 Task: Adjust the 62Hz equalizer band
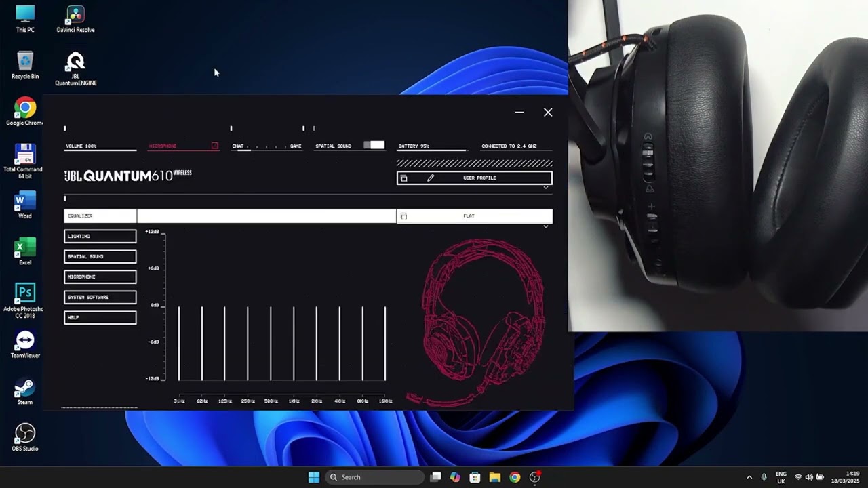[x=202, y=343]
